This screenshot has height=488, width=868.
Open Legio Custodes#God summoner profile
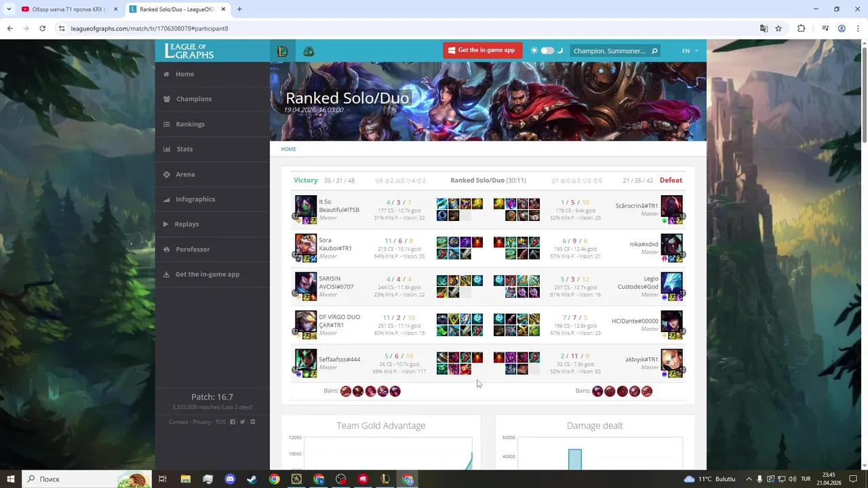pos(637,283)
